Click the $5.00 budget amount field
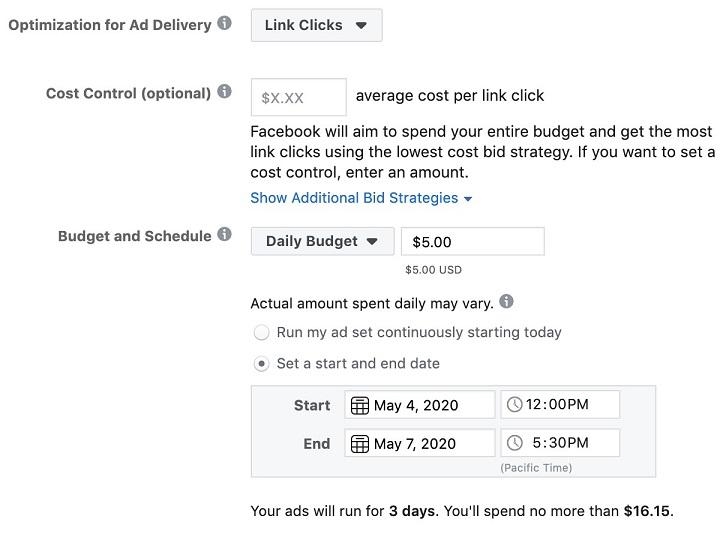This screenshot has width=726, height=534. 472,241
